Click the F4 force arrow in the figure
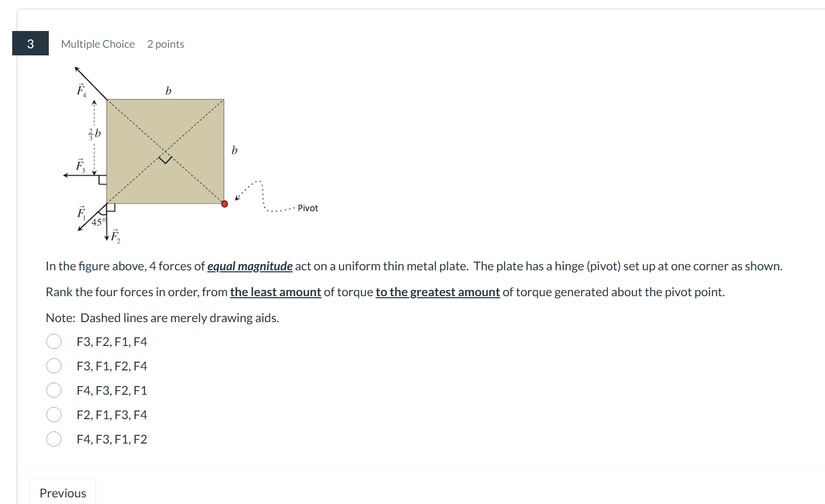This screenshot has height=504, width=825. click(86, 79)
